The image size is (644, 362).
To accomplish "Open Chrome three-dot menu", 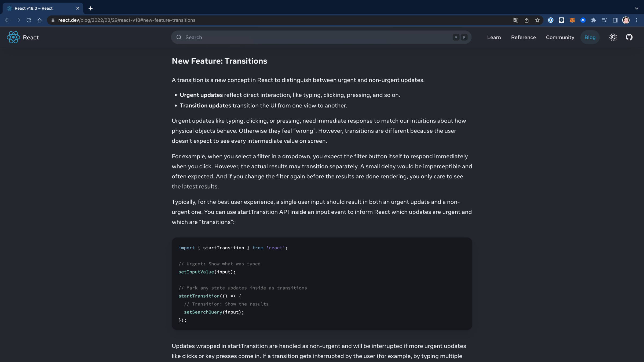I will coord(636,20).
